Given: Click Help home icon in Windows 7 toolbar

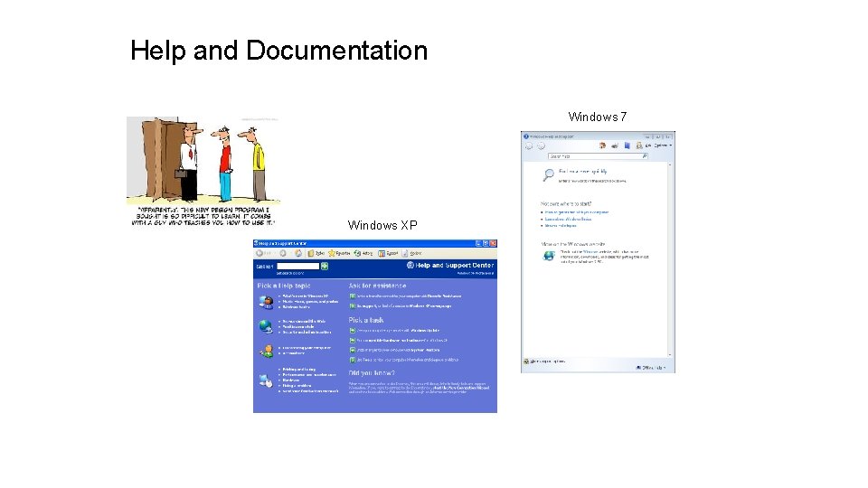Looking at the screenshot, I should (x=602, y=145).
